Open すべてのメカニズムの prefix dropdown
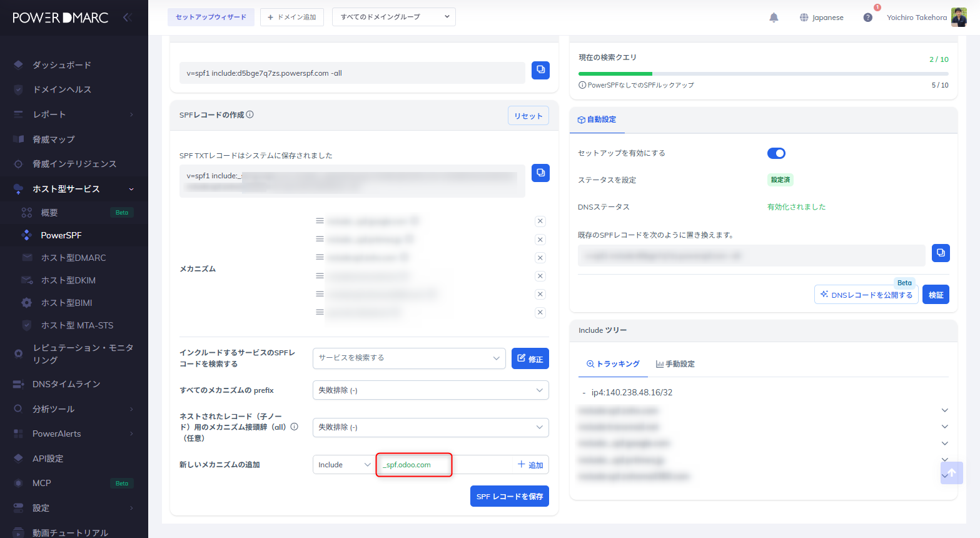Image resolution: width=980 pixels, height=538 pixels. coord(431,390)
